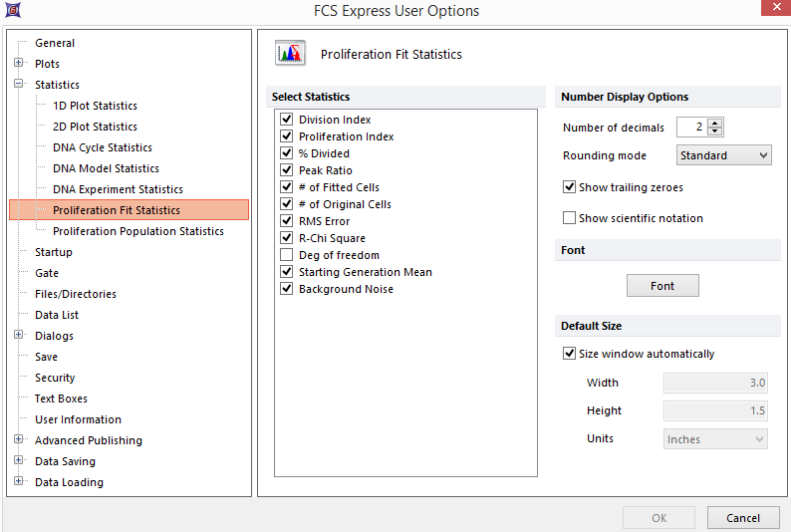Click the Proliferation Fit Statistics header icon
791x532 pixels.
click(x=290, y=54)
